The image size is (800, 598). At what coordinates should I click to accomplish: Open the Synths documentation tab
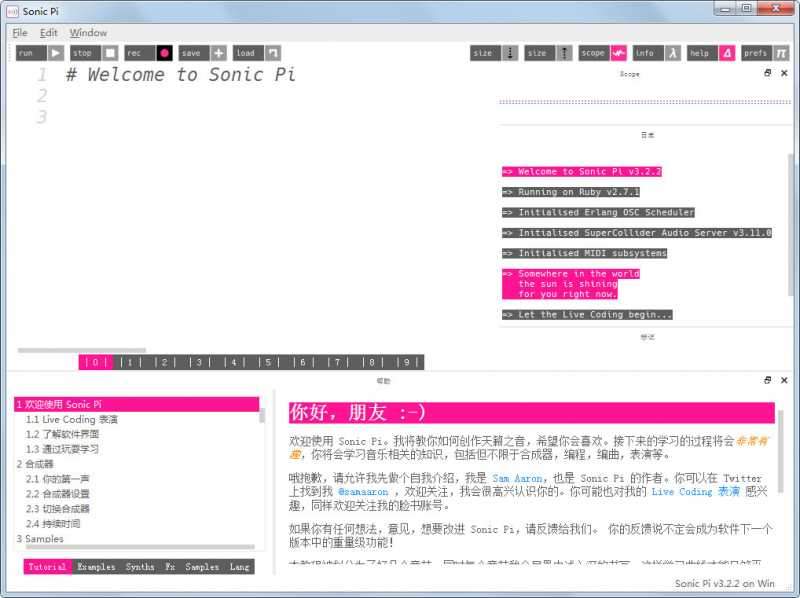140,566
